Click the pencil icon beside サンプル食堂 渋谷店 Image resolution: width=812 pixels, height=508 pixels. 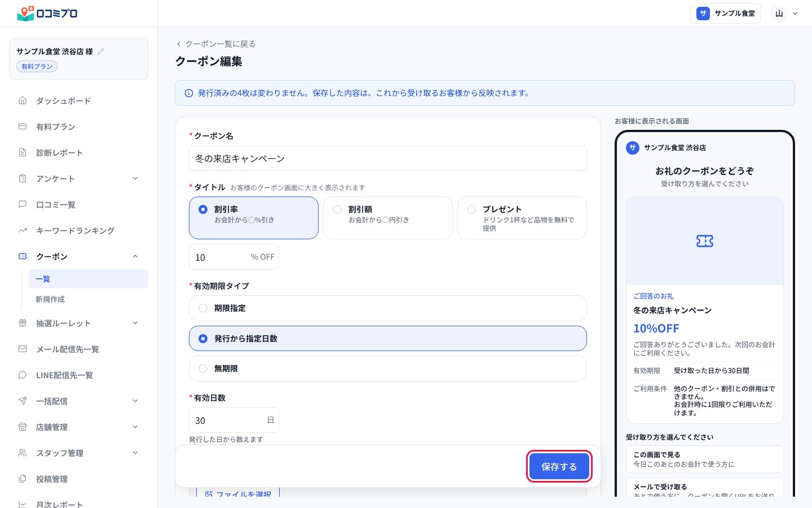[x=101, y=51]
